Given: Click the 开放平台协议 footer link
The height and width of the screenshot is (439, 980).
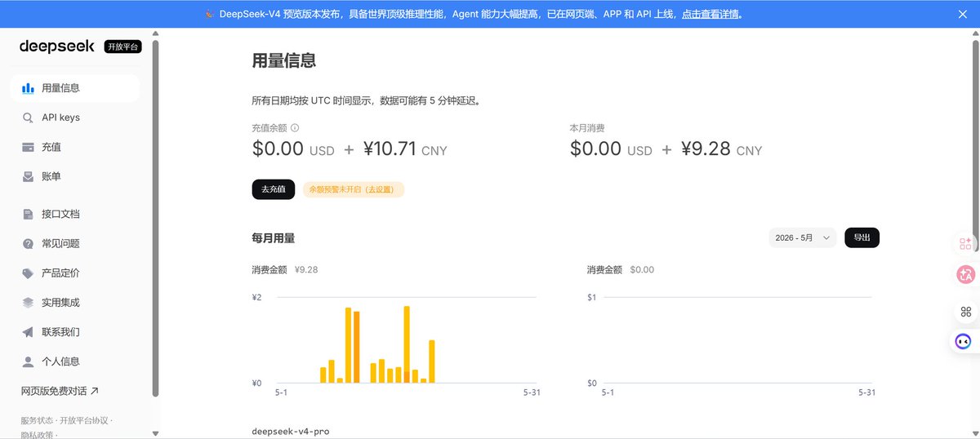Looking at the screenshot, I should tap(83, 420).
